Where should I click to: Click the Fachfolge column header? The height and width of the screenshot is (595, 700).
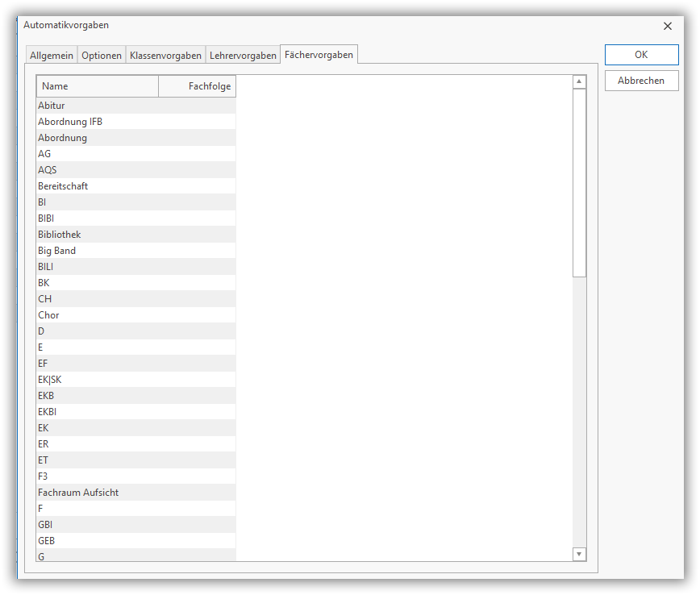tap(197, 86)
